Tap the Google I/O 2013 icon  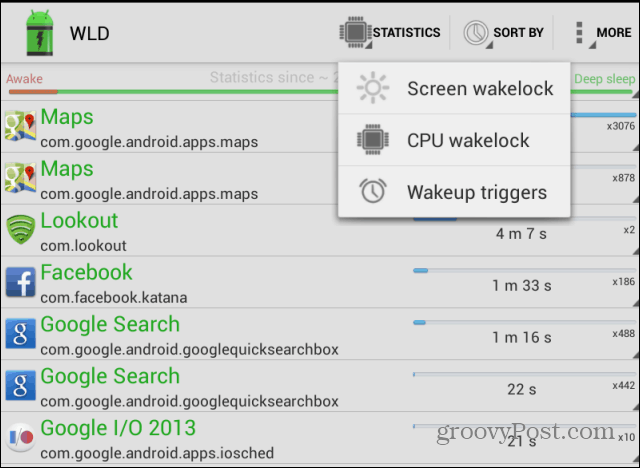tap(20, 437)
